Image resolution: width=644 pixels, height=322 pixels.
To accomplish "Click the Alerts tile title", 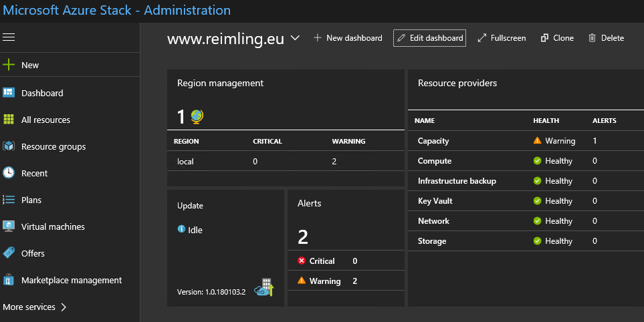I will (x=309, y=204).
